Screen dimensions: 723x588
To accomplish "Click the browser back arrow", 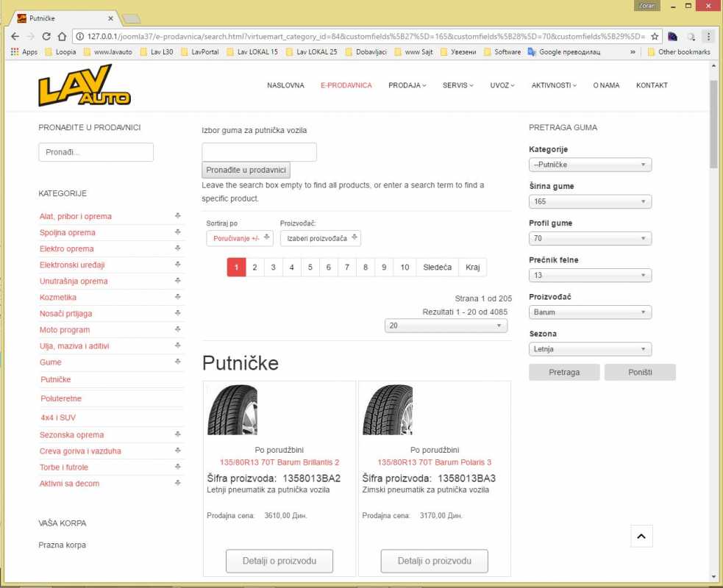I will tap(15, 37).
